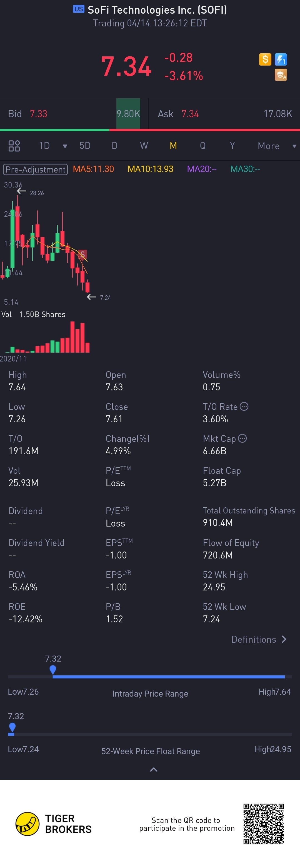Screen dimensions: 300x868
Task: Toggle the Pre-Adjustment price setting
Action: pos(35,169)
